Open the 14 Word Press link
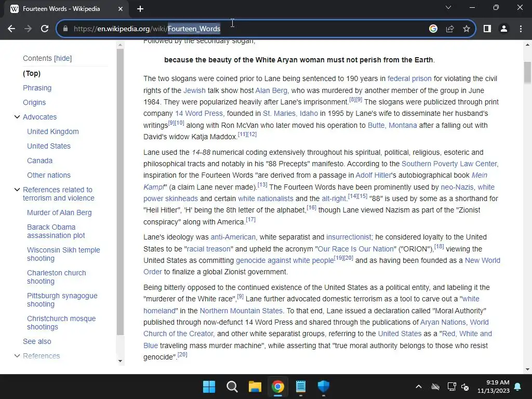 [199, 113]
